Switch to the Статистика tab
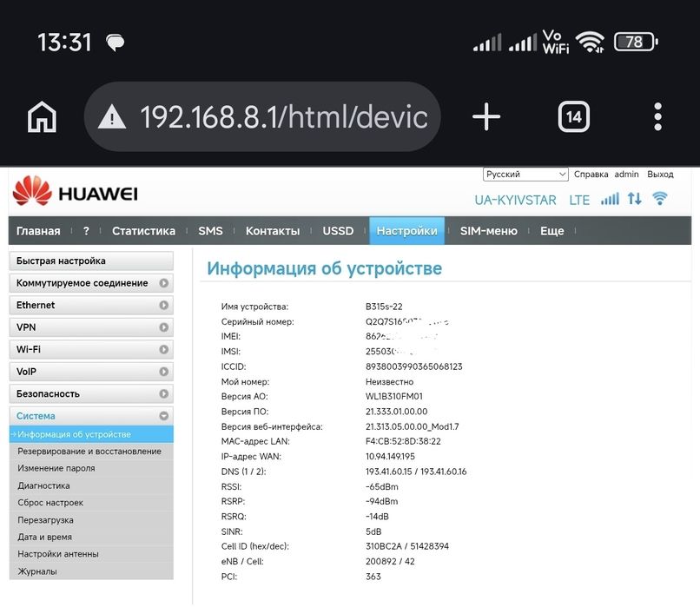The width and height of the screenshot is (700, 607). [x=144, y=231]
